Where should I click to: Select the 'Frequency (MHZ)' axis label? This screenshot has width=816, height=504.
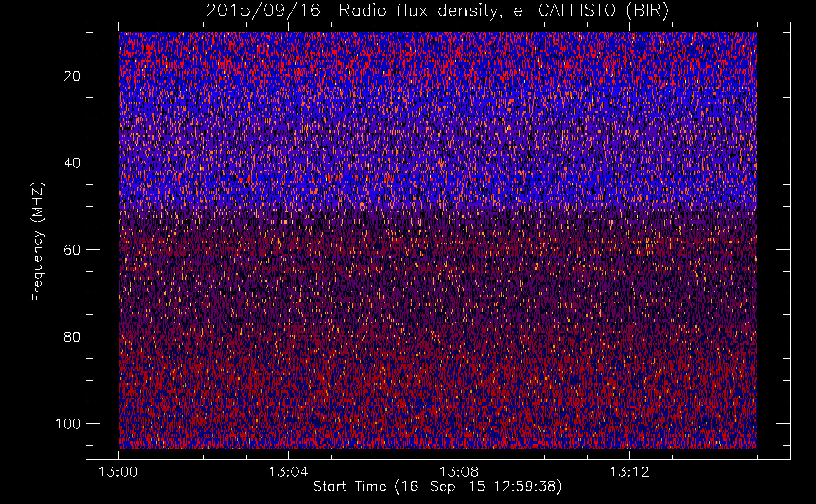[x=38, y=241]
